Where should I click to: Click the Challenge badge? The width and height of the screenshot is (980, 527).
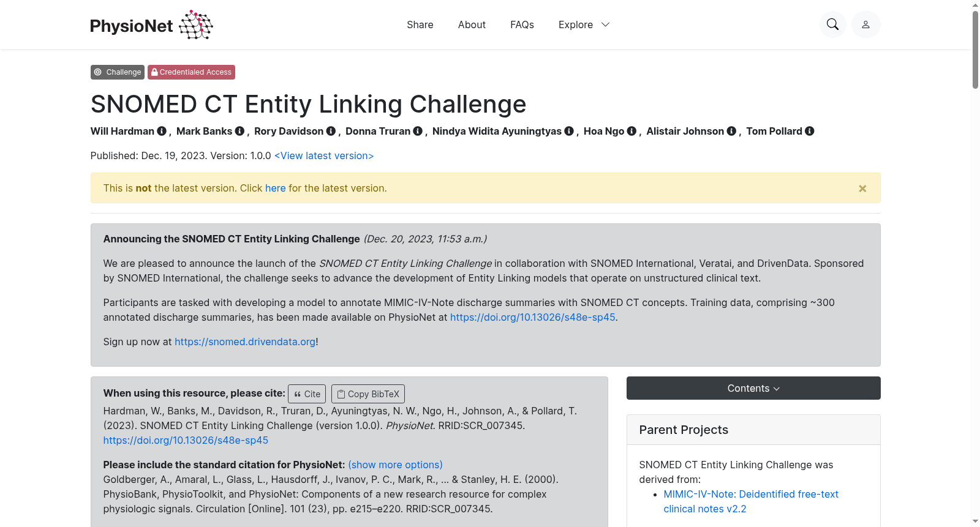click(x=118, y=72)
